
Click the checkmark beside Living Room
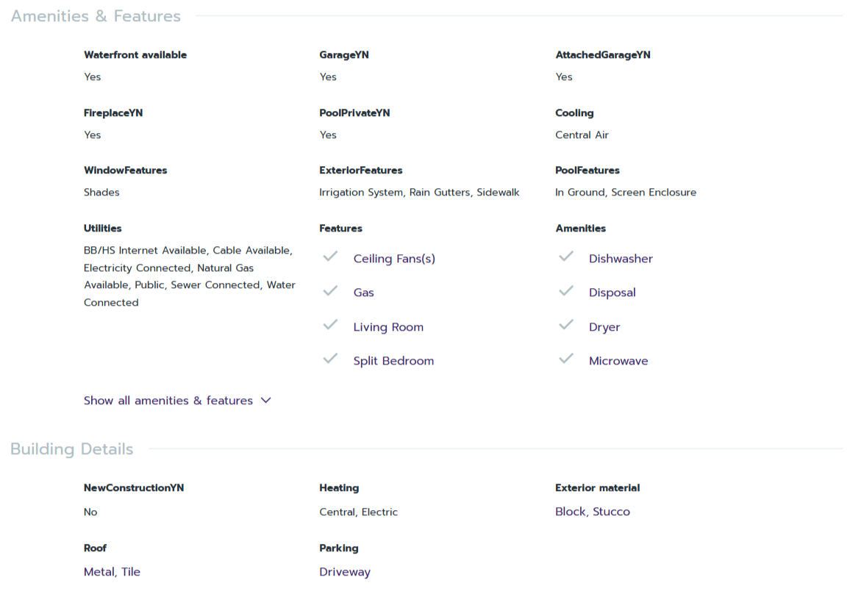coord(331,325)
